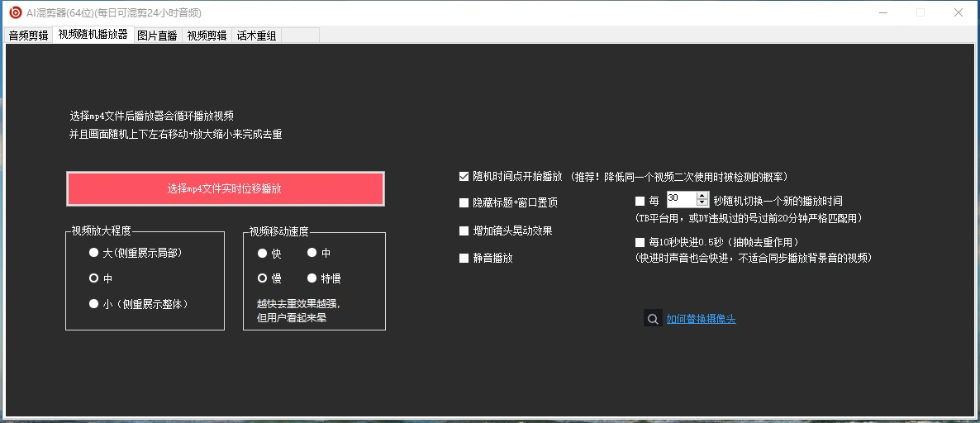980x423 pixels.
Task: Click the AI混剪器 app icon in title bar
Action: (15, 12)
